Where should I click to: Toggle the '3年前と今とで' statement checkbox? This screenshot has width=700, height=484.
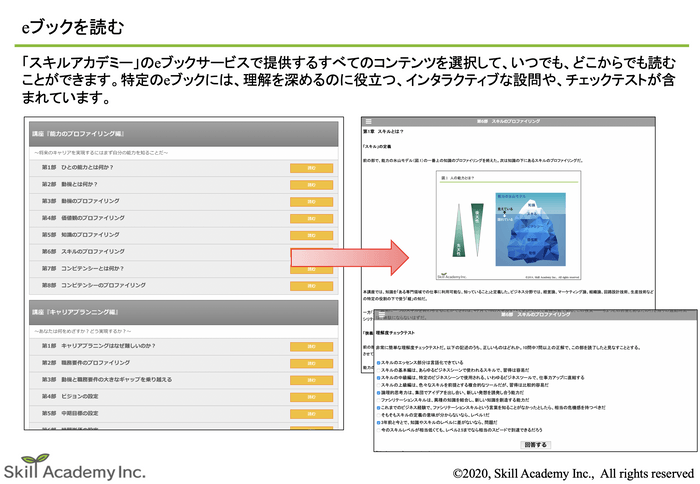[x=379, y=422]
